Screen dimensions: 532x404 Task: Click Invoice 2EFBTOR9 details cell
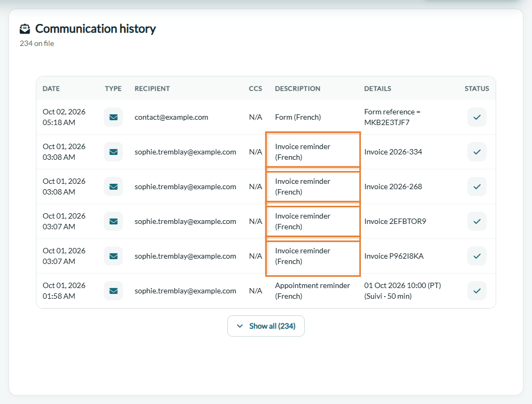tap(395, 221)
